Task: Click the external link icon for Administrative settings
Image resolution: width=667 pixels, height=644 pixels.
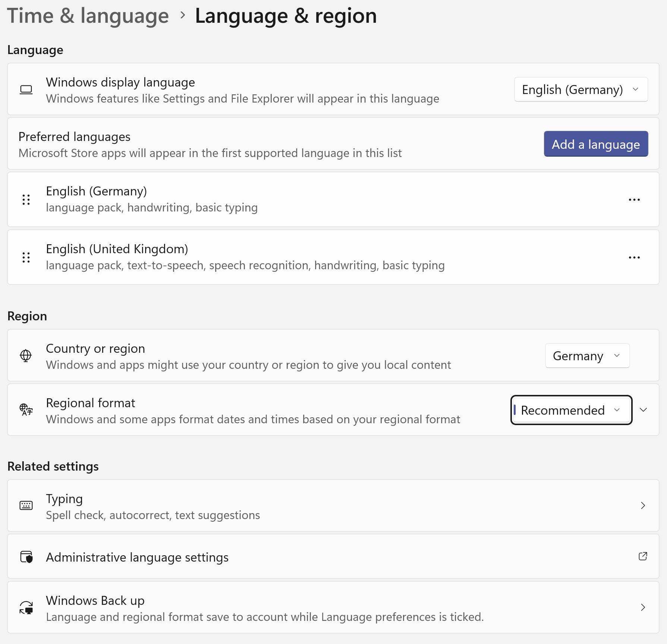Action: (x=643, y=556)
